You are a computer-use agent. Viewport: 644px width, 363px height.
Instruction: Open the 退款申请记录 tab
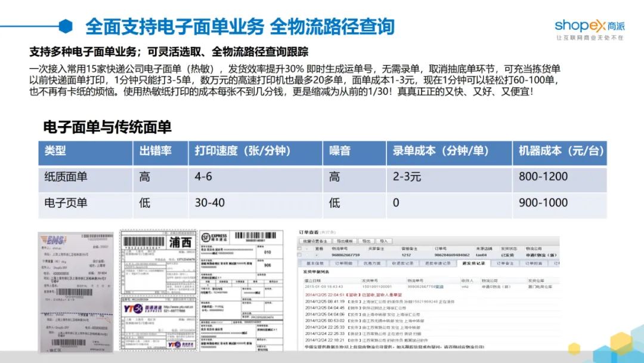(438, 263)
